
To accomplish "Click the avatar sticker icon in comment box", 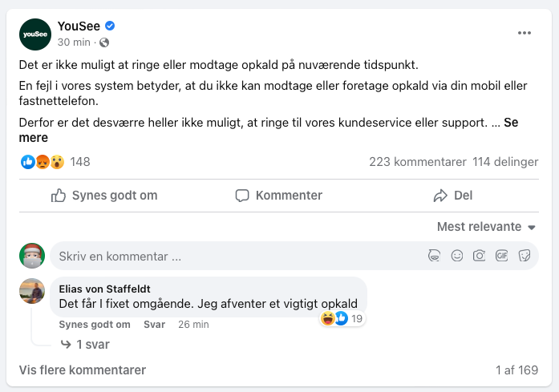I will (434, 257).
